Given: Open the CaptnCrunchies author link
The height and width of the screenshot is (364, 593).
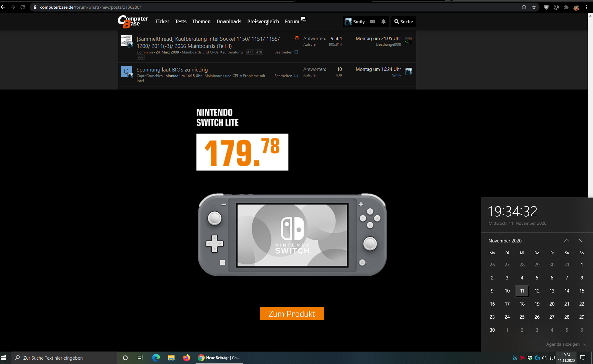Looking at the screenshot, I should click(150, 76).
